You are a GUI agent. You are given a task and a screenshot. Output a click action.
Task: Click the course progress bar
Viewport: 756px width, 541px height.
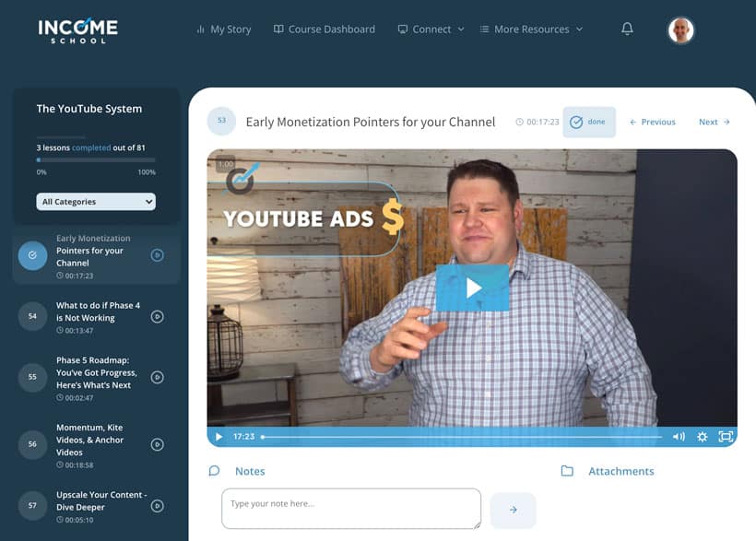click(x=96, y=159)
